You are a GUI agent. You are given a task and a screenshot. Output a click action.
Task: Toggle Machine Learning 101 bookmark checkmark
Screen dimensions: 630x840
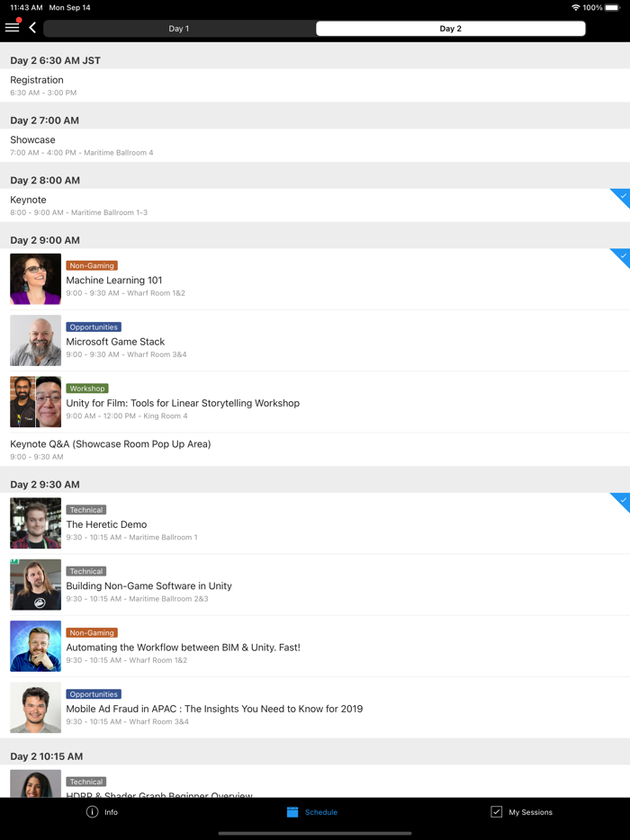pos(622,256)
